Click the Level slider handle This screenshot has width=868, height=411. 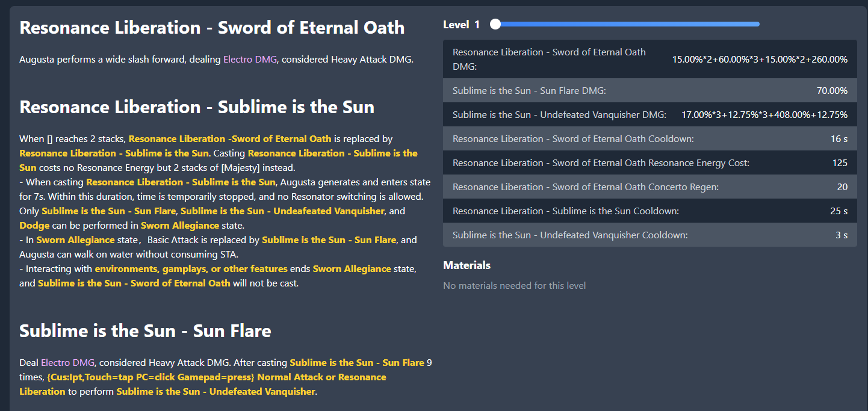495,24
